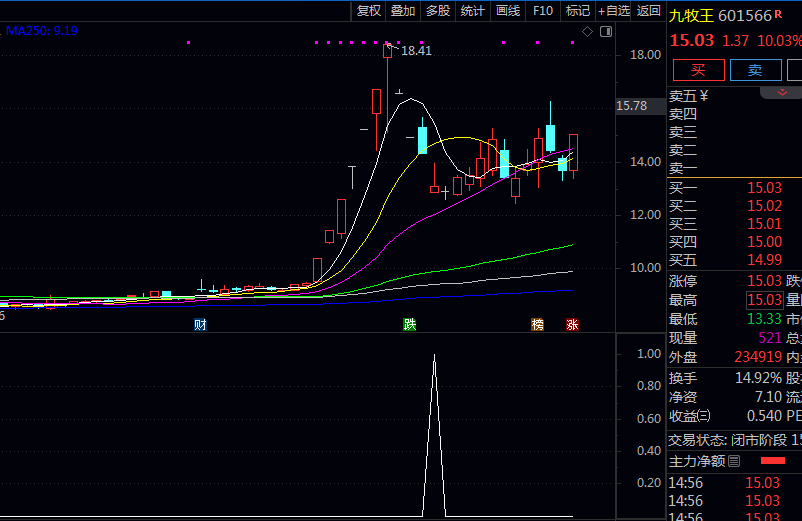Toggle the side panel layout icon
This screenshot has width=802, height=521.
[x=605, y=32]
